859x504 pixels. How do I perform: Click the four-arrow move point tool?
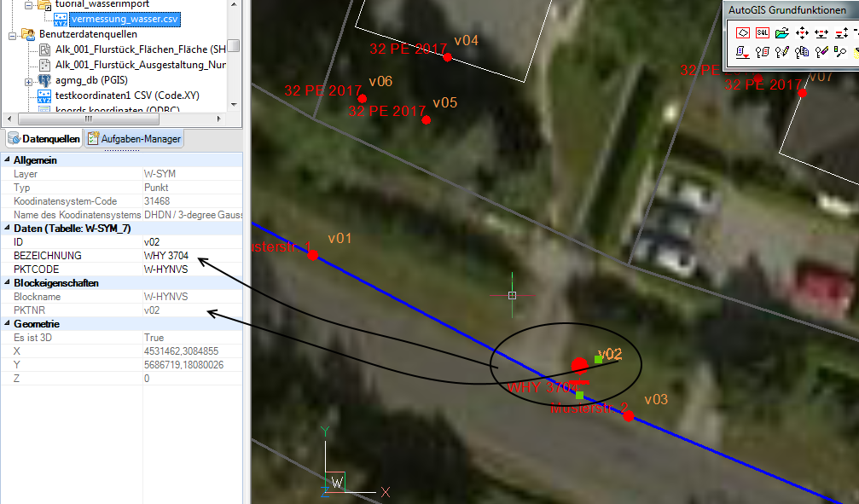[802, 32]
